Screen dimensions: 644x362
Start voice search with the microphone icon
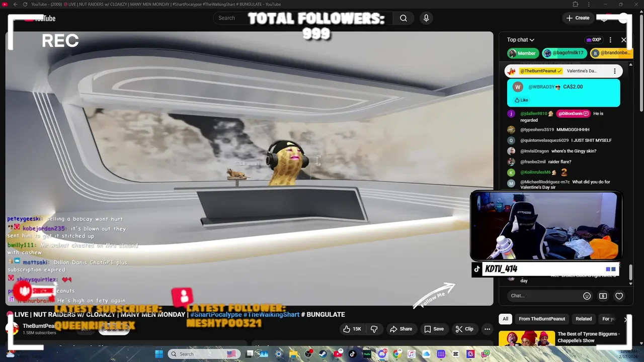pyautogui.click(x=426, y=18)
